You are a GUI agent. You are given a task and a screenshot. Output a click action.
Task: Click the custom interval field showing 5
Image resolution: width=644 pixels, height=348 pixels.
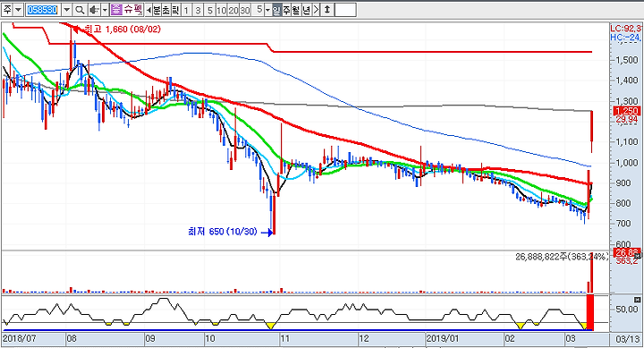point(258,10)
